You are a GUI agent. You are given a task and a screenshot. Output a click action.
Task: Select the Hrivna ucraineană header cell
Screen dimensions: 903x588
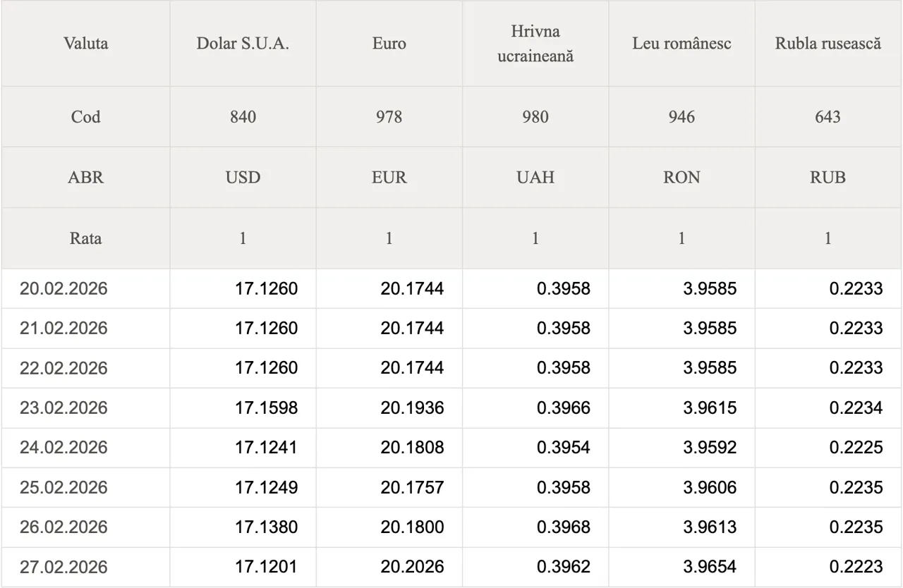(535, 44)
